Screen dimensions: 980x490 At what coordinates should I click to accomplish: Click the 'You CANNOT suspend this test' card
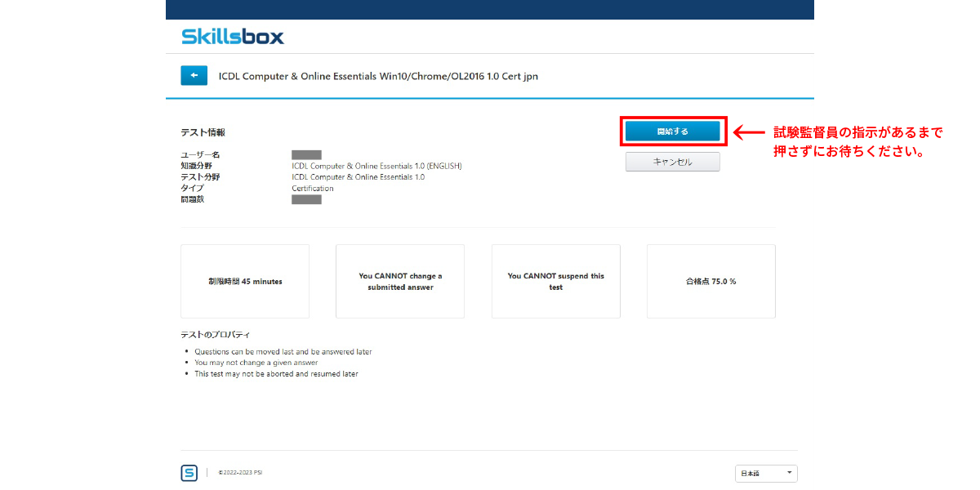556,281
